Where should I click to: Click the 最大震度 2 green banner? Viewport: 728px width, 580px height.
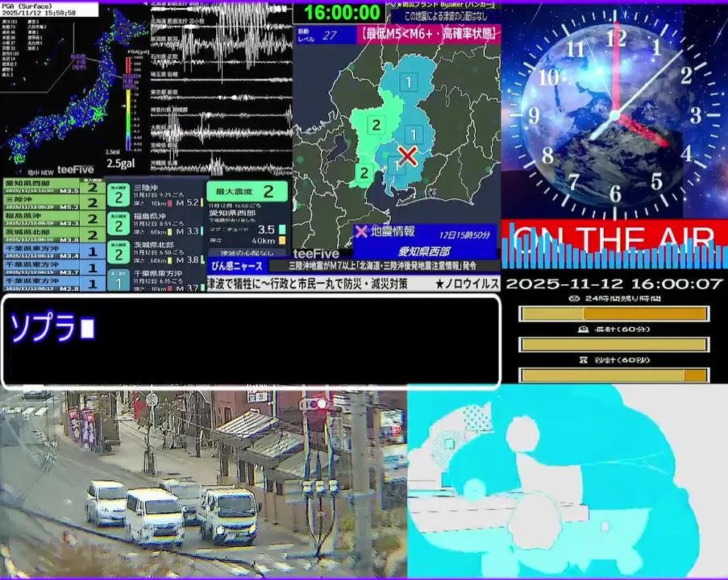click(247, 191)
